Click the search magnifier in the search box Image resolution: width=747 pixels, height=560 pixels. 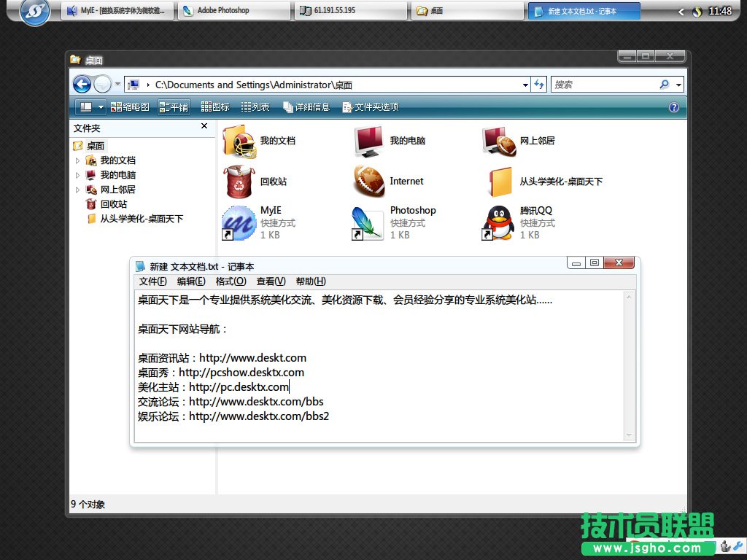[665, 84]
